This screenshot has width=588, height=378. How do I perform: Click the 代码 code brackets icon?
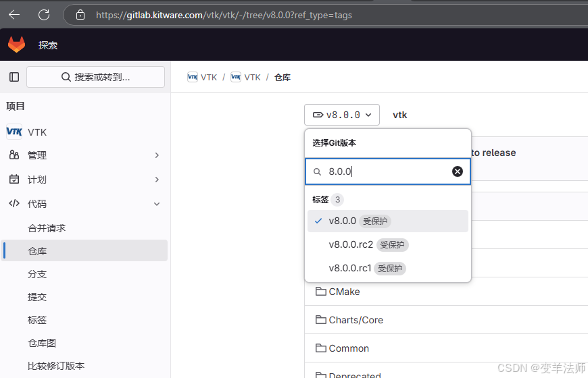(14, 203)
